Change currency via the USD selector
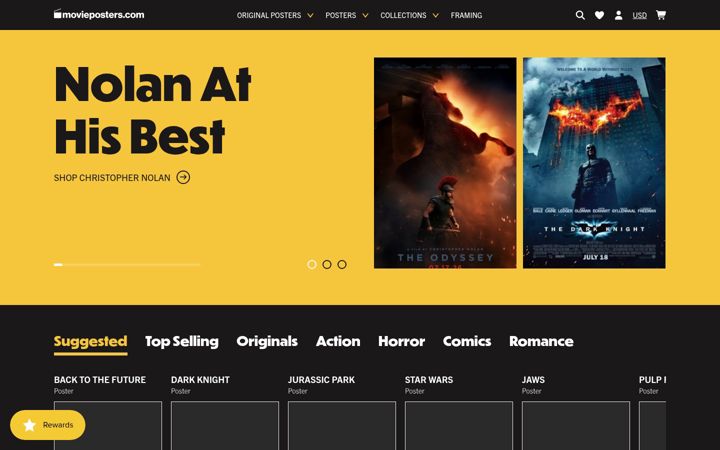Screen dimensions: 720x450 pyautogui.click(x=639, y=15)
